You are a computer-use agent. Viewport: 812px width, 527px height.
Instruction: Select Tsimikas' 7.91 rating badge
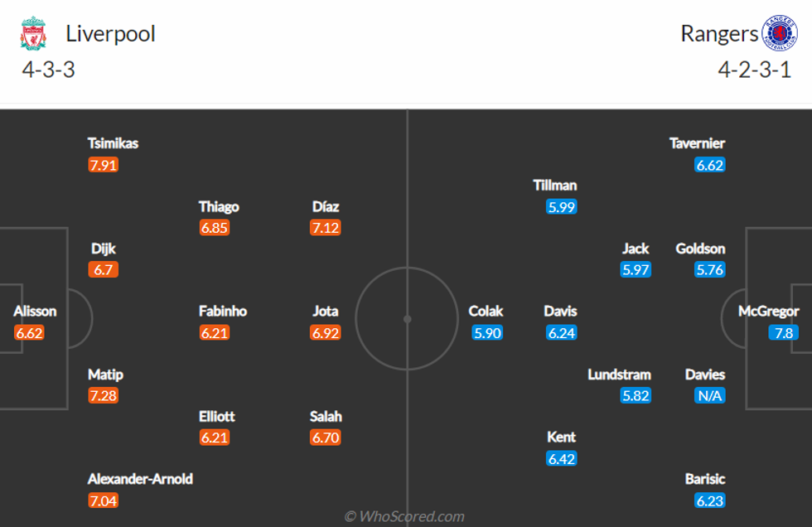point(103,165)
